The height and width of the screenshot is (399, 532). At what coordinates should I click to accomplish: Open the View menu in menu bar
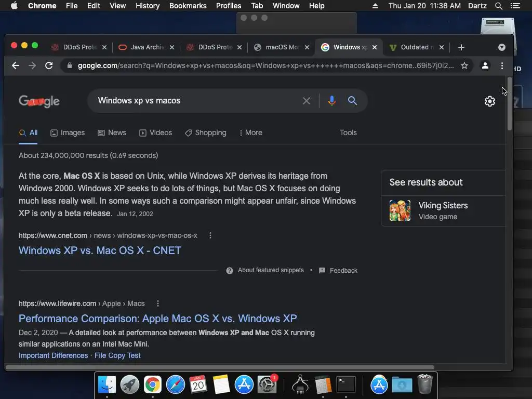click(x=118, y=6)
